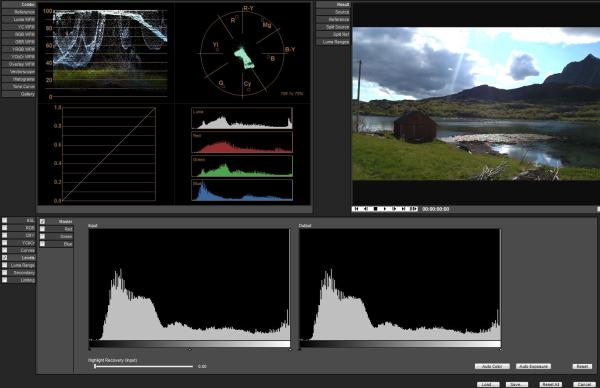Click the Save button
The width and height of the screenshot is (600, 388).
517,384
